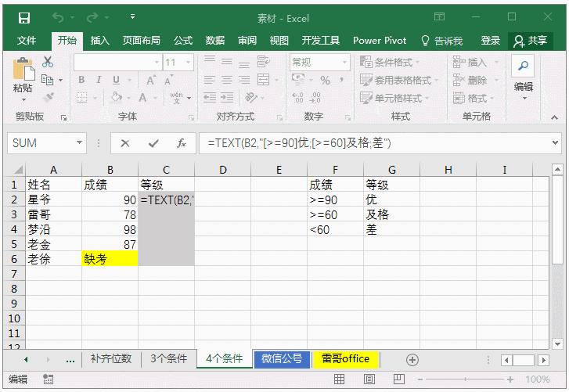Click the Page Layout view icon

pyautogui.click(x=369, y=379)
